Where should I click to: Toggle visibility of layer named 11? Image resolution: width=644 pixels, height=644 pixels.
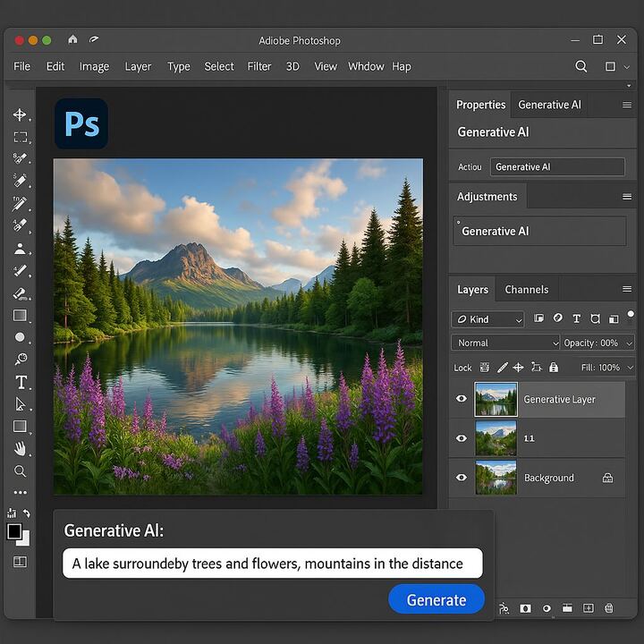click(462, 438)
